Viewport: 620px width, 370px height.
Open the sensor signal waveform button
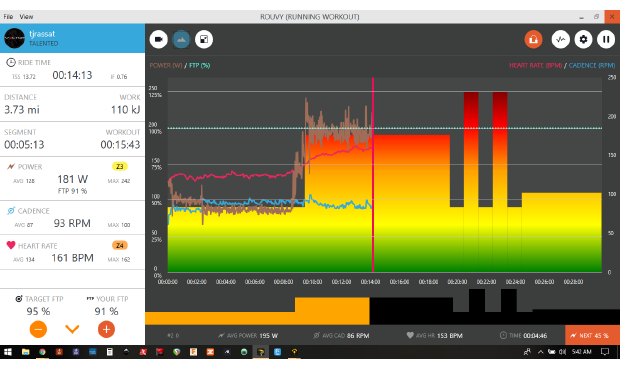pyautogui.click(x=560, y=39)
